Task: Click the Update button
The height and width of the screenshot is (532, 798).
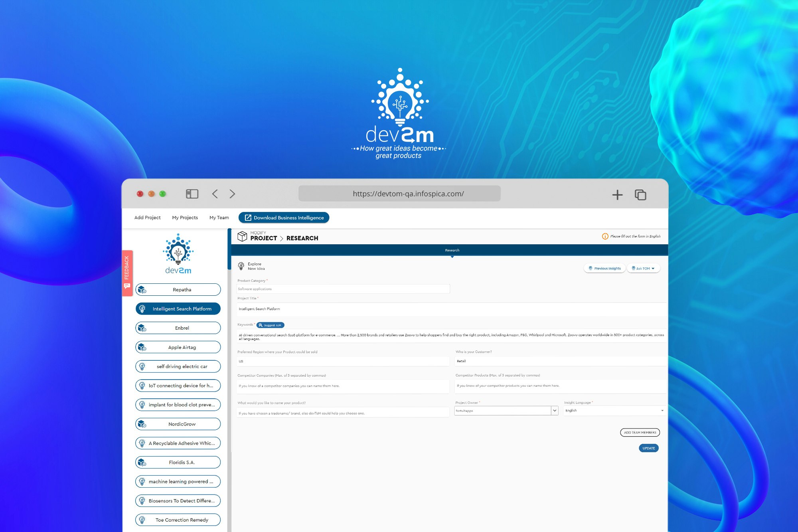Action: 648,448
